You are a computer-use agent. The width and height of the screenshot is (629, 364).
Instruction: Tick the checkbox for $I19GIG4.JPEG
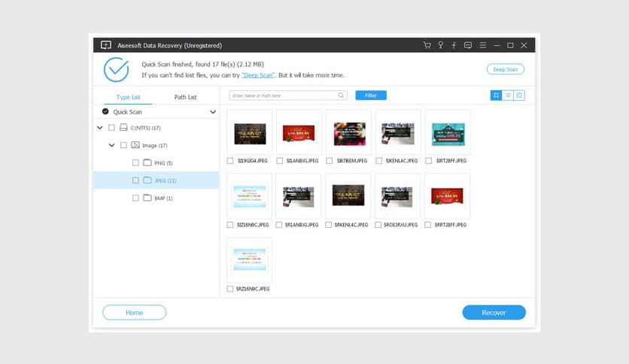(x=230, y=161)
